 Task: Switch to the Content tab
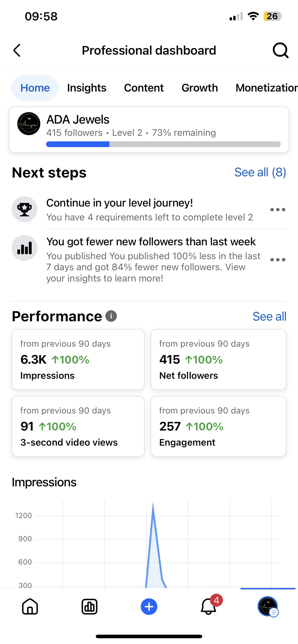(144, 88)
